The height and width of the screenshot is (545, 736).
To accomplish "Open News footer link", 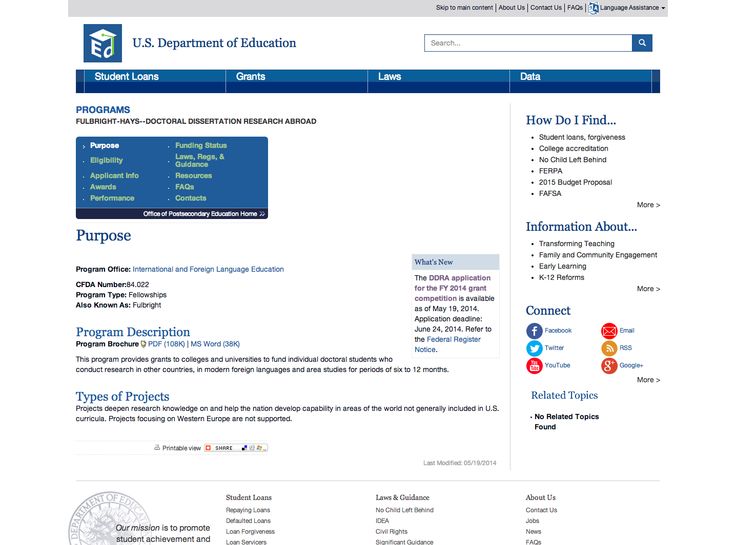I will pos(533,531).
